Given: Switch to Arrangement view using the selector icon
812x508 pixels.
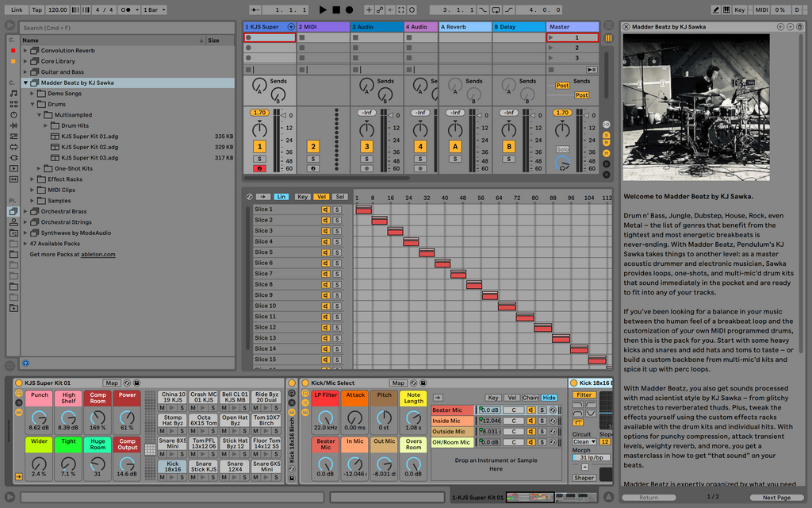Looking at the screenshot, I should coord(608,25).
